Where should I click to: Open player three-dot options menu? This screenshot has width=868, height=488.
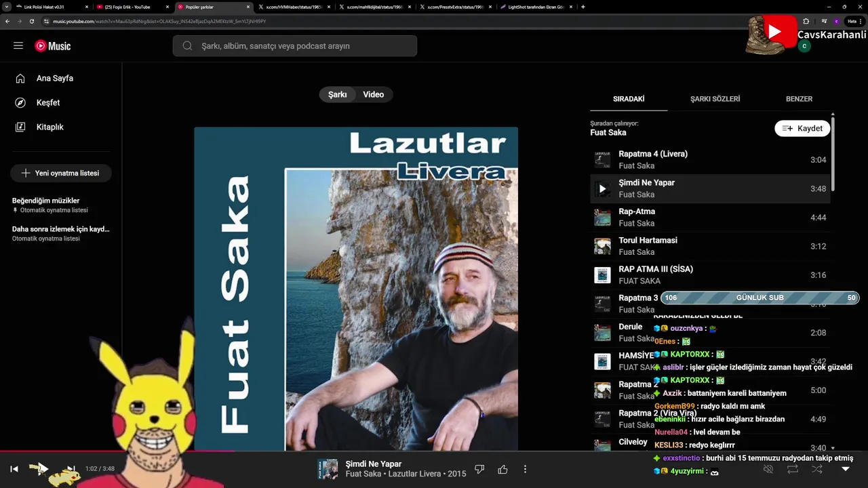(x=525, y=469)
